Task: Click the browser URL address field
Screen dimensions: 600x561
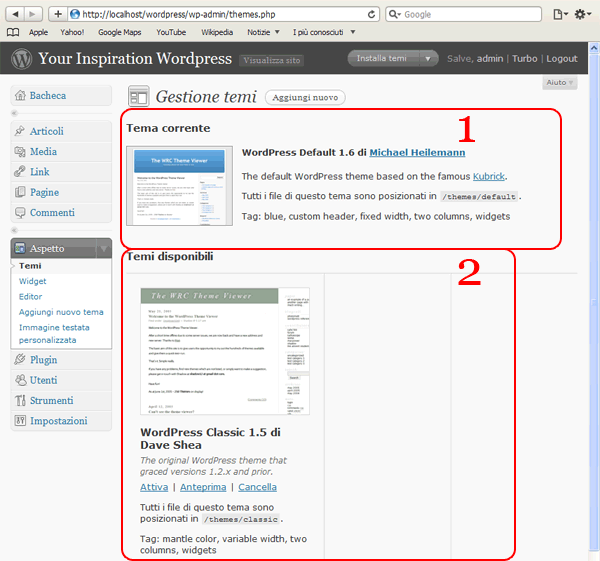Action: [x=224, y=15]
